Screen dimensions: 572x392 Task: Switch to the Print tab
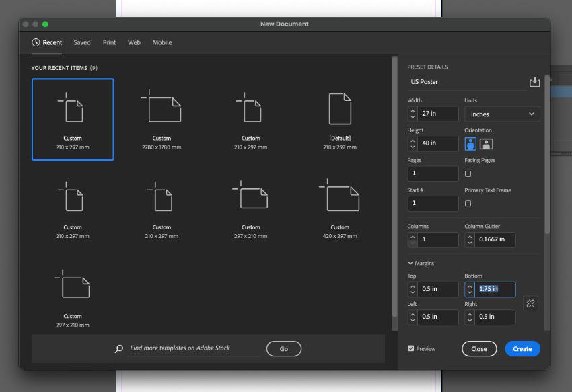pyautogui.click(x=109, y=42)
